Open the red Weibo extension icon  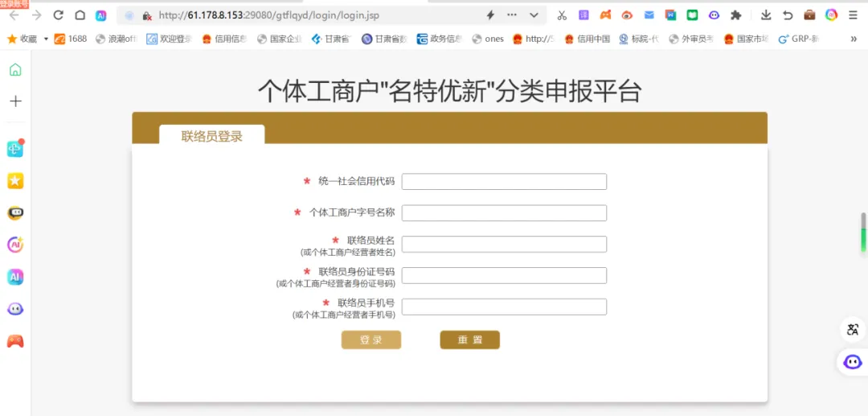click(x=627, y=15)
